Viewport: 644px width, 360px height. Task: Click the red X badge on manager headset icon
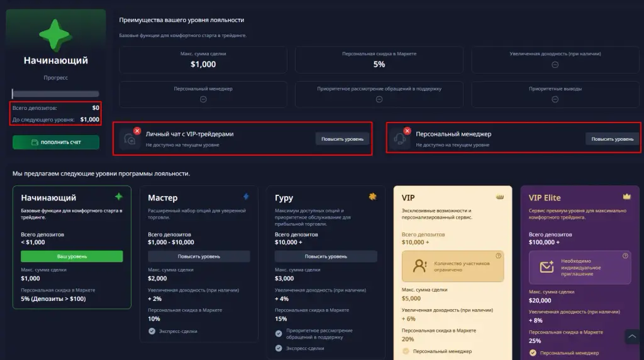[x=407, y=131]
